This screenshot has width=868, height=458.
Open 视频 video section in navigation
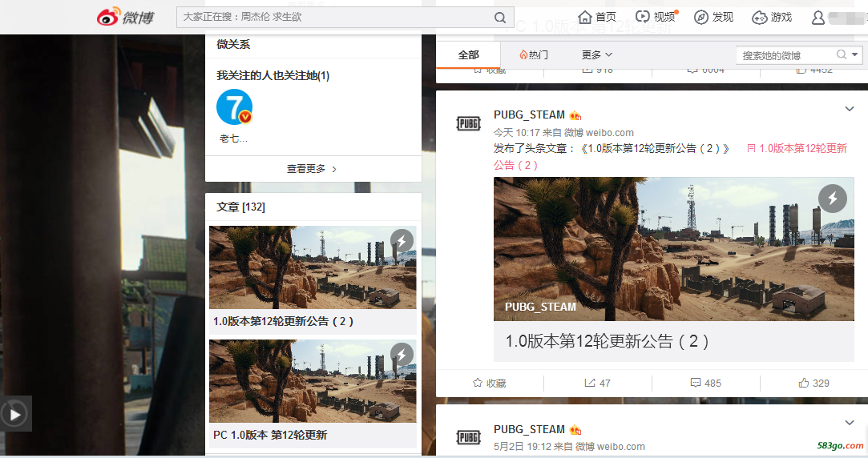(656, 17)
